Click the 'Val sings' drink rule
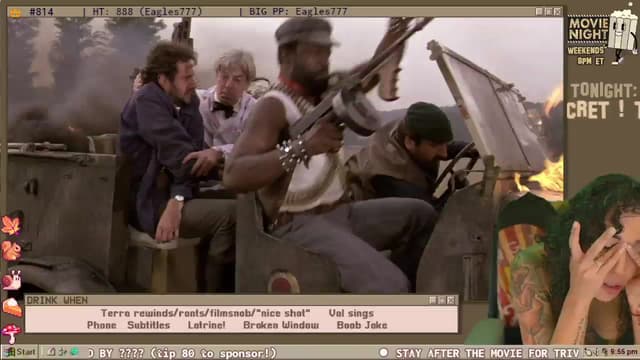The height and width of the screenshot is (360, 640). [x=351, y=313]
